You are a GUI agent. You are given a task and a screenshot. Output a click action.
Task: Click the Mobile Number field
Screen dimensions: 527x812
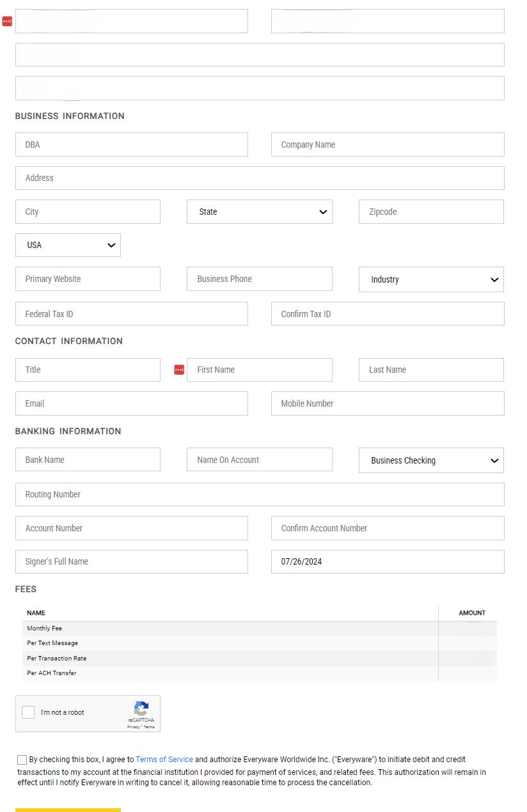point(388,403)
